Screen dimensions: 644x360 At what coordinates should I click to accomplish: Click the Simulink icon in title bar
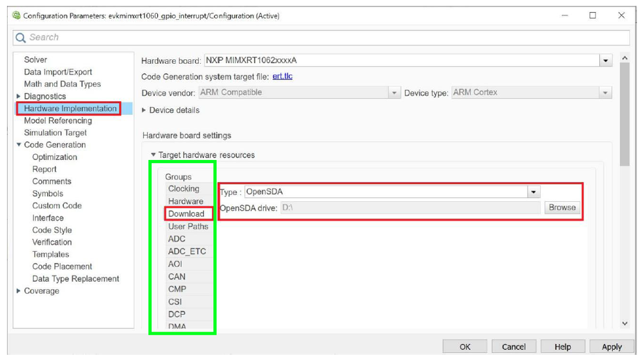16,15
